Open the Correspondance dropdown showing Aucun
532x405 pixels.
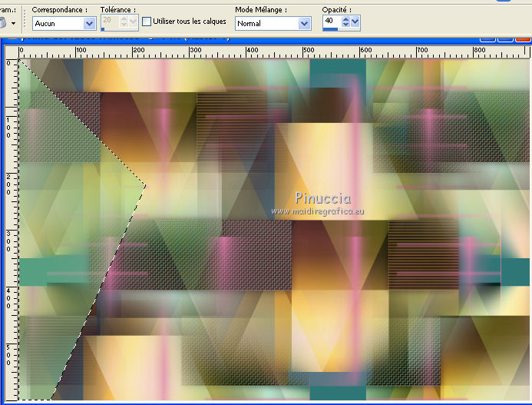[89, 24]
